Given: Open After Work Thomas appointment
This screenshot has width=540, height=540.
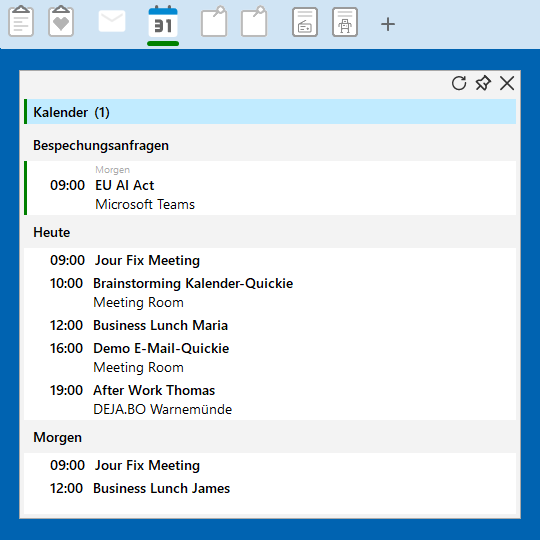Looking at the screenshot, I should pos(270,399).
